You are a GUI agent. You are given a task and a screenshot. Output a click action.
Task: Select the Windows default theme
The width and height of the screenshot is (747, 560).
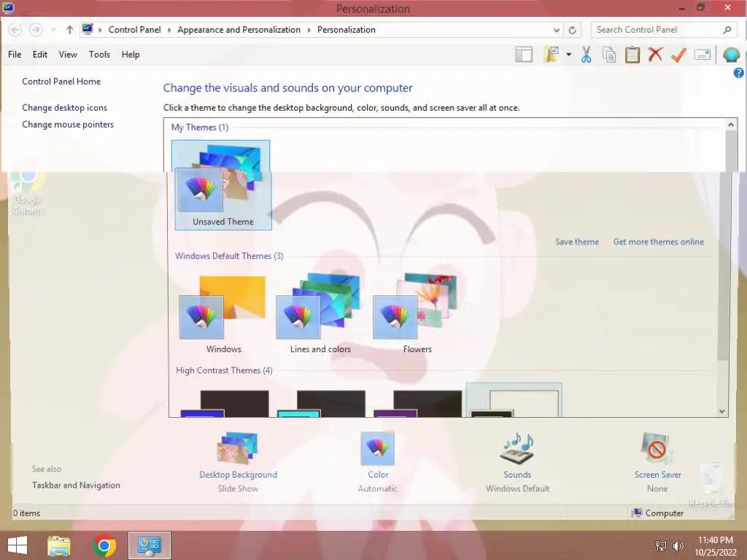click(223, 314)
